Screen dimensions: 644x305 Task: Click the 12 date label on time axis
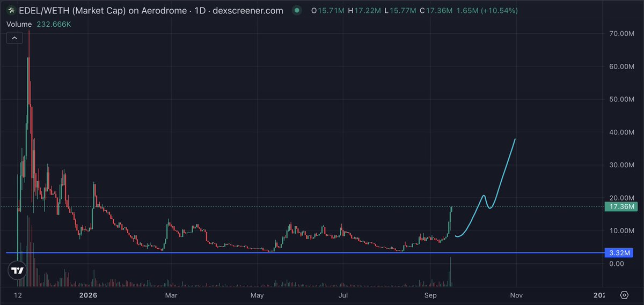(18, 295)
